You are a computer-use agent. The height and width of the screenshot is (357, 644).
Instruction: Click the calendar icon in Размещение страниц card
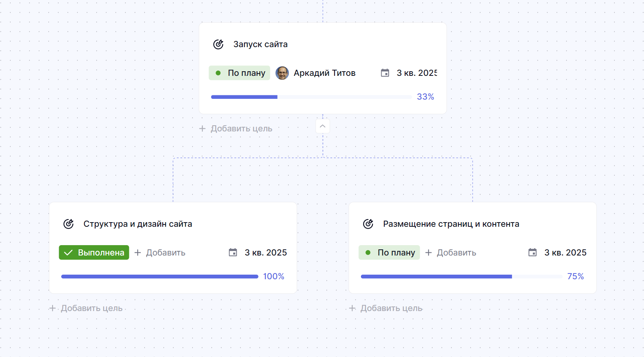point(532,252)
